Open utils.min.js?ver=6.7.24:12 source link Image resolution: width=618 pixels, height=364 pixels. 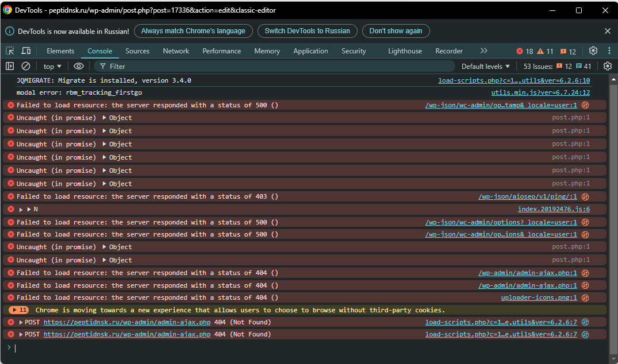click(540, 92)
